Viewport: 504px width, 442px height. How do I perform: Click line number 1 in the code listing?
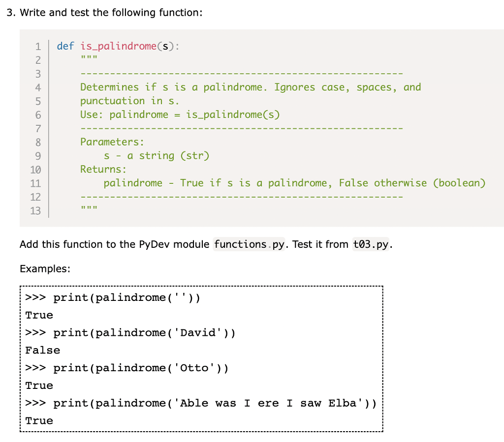38,46
